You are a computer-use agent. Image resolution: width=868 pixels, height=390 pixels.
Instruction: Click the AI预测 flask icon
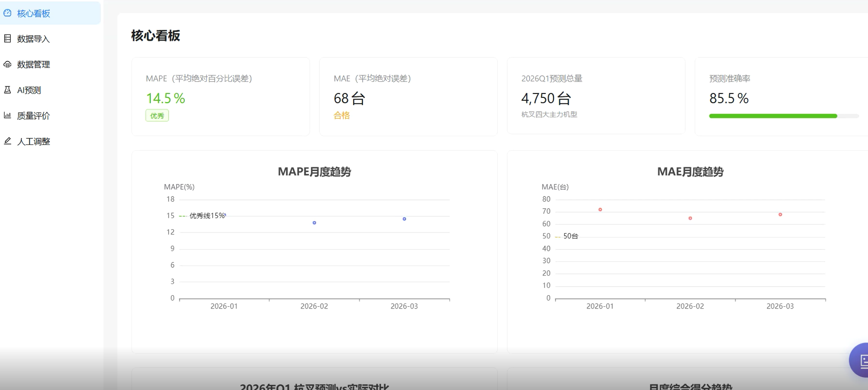[x=7, y=90]
